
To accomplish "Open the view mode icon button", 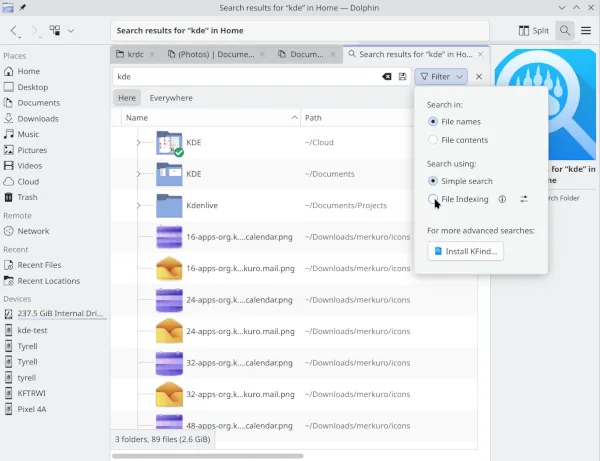I will point(55,31).
